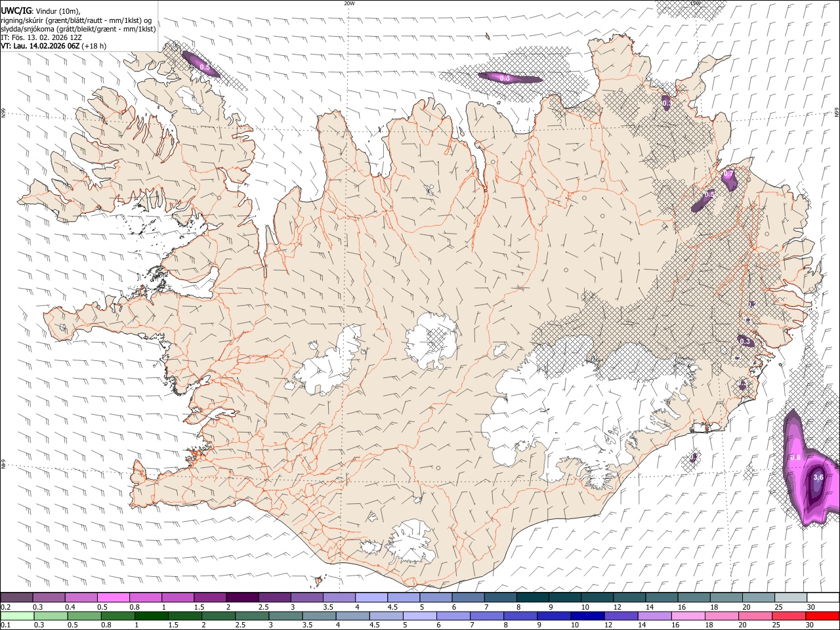This screenshot has height=630, width=840.
Task: Select the lower scale dark green swatch between 1 and 1.5
Action: point(152,616)
